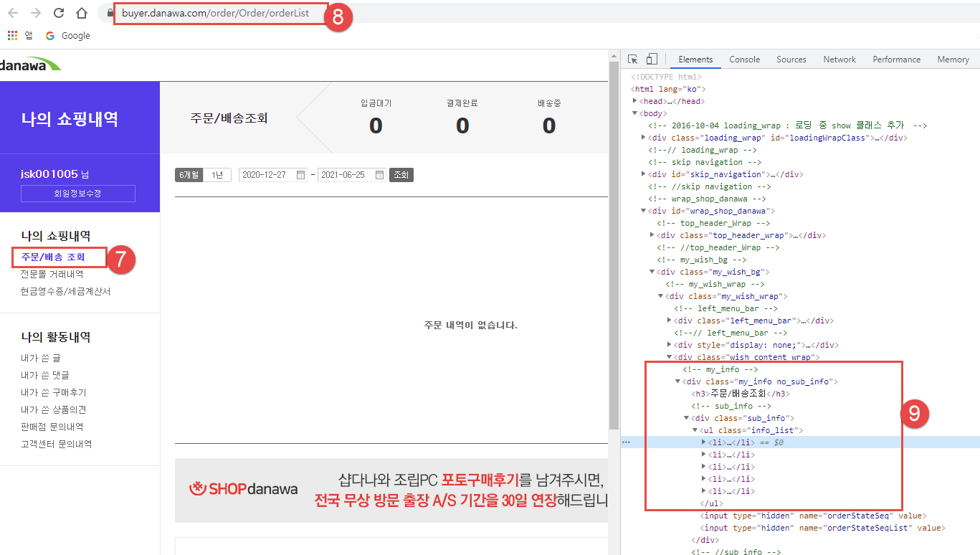Expand the head node
This screenshot has width=980, height=555.
[634, 101]
